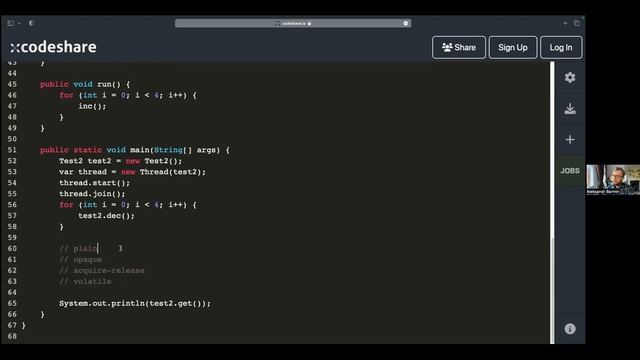Click the 'public static void main' line

[135, 150]
